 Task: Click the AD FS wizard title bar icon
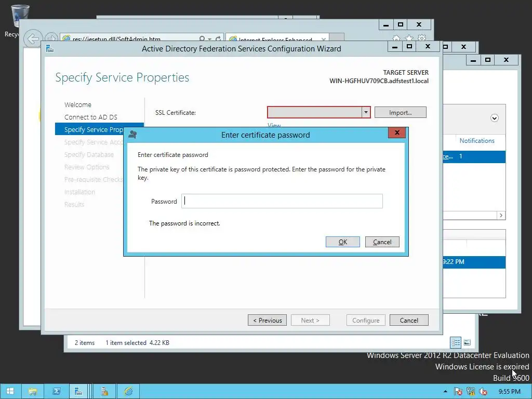(x=50, y=49)
